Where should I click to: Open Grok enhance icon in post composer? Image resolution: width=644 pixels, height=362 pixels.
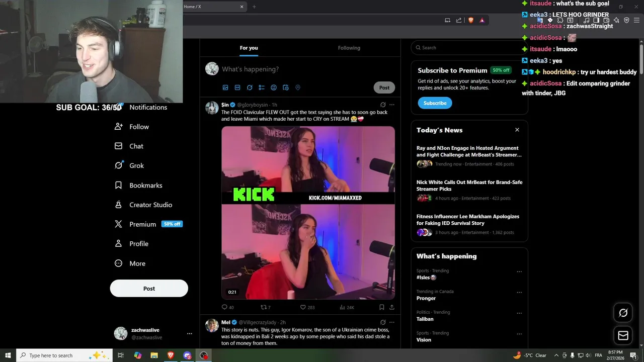[250, 87]
